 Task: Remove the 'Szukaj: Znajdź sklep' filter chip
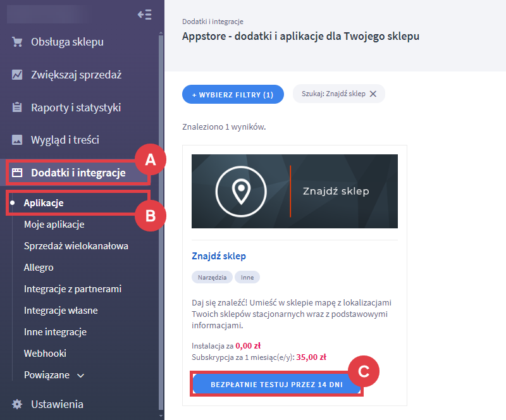(x=373, y=94)
